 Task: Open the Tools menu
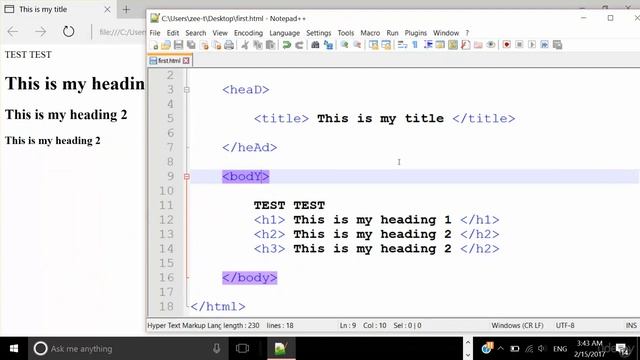pyautogui.click(x=346, y=33)
